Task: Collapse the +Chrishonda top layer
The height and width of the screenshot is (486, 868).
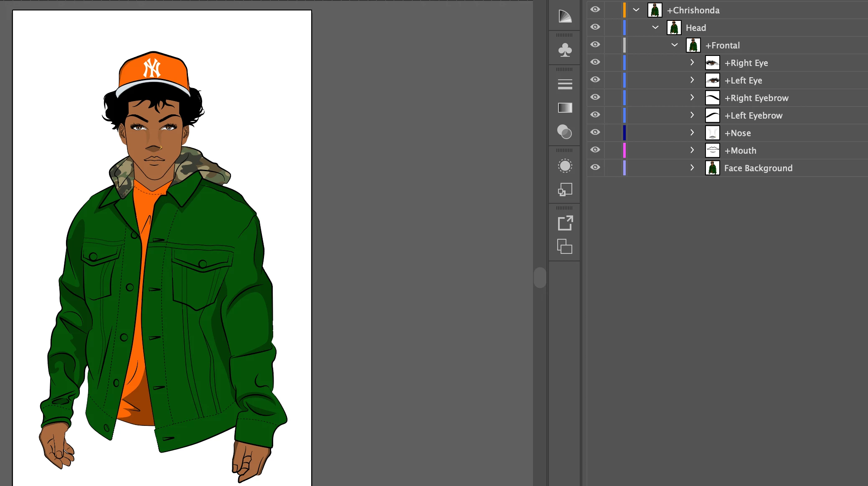Action: pyautogui.click(x=636, y=10)
